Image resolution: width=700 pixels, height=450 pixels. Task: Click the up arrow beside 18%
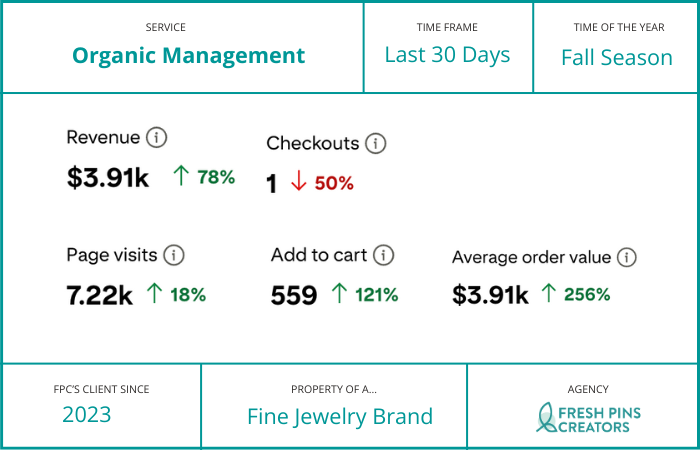(154, 294)
